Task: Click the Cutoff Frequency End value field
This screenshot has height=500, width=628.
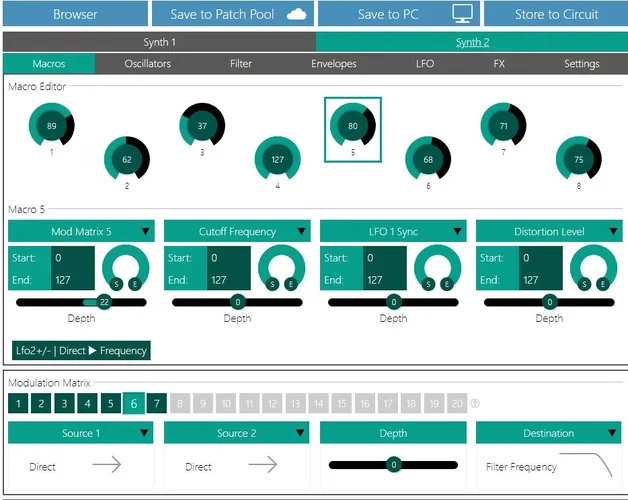Action: coord(229,280)
